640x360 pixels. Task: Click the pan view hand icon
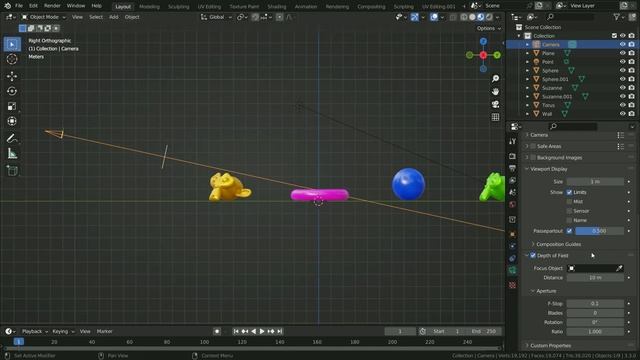pyautogui.click(x=495, y=91)
